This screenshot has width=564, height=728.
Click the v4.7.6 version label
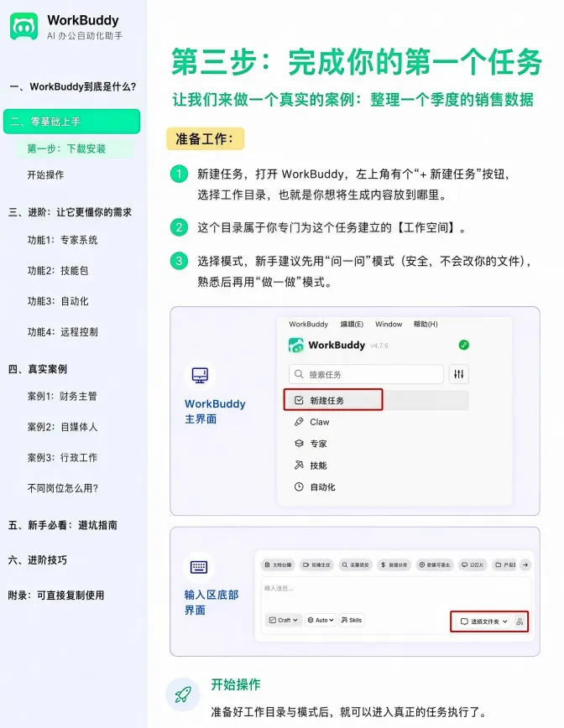point(379,346)
